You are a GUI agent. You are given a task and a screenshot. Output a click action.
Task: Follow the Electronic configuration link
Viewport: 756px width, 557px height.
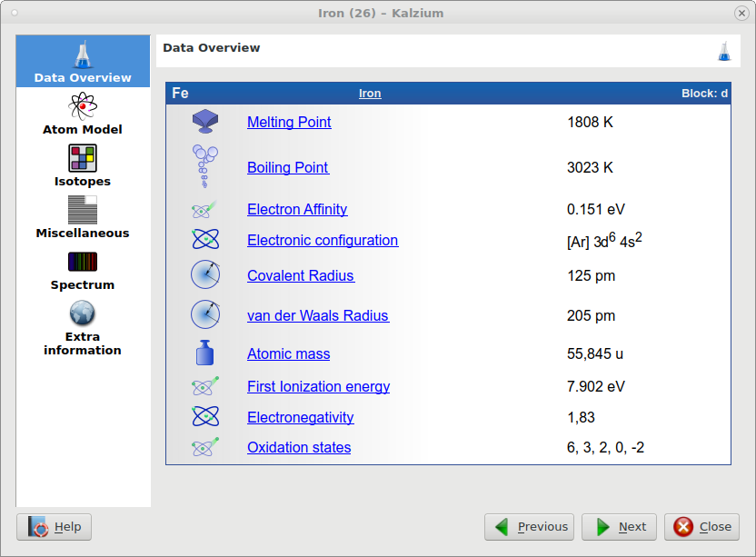(x=323, y=240)
